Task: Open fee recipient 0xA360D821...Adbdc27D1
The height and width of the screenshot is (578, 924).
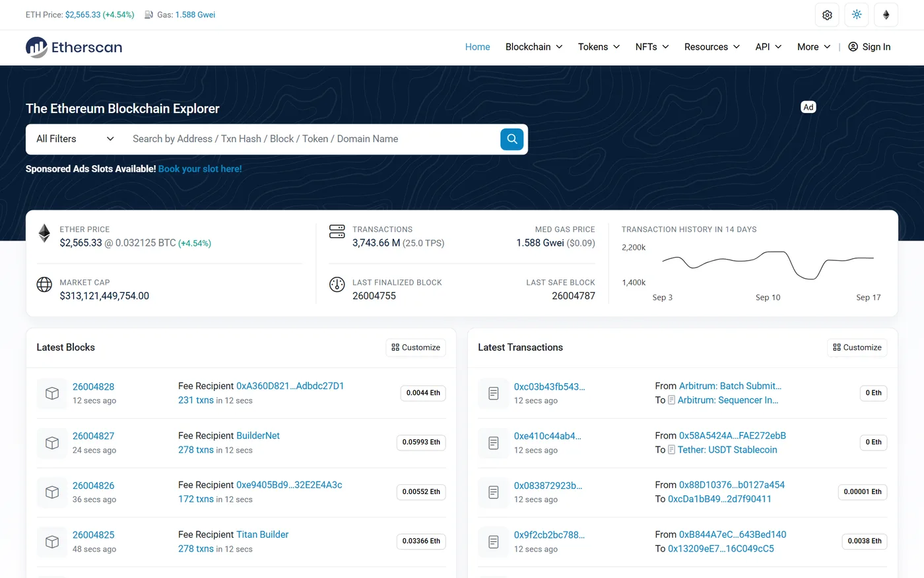Action: [290, 386]
